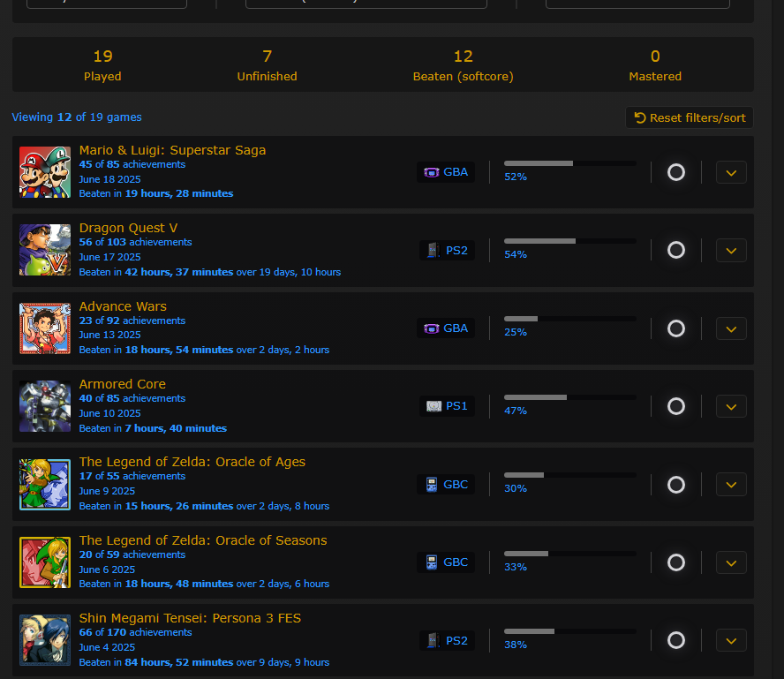This screenshot has width=784, height=679.
Task: Open Advance Wars title link
Action: click(123, 306)
